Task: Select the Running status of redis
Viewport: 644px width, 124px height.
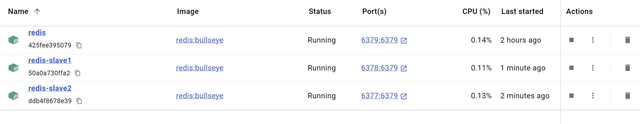Action: point(322,40)
